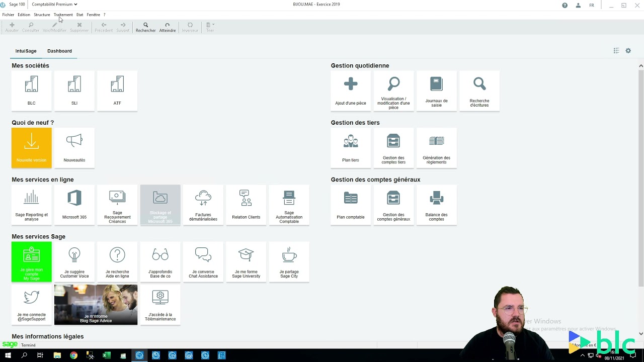Image resolution: width=644 pixels, height=362 pixels.
Task: Open Gestion des comptes généraux tile
Action: coord(393,205)
